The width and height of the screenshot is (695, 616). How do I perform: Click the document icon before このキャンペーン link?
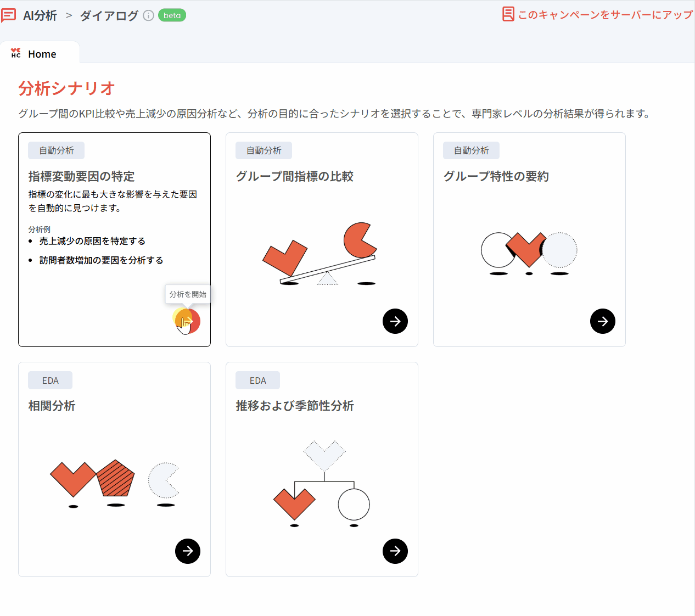508,14
